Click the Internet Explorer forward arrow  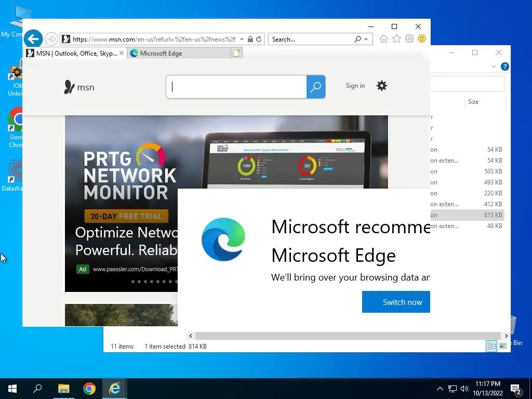[x=51, y=39]
